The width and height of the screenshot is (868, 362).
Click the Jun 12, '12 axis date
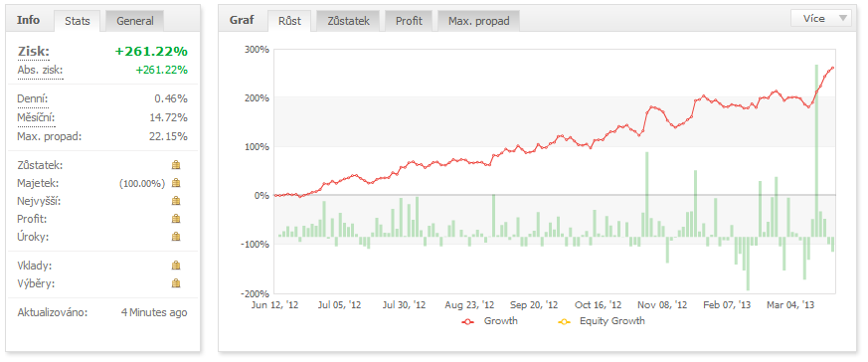(274, 305)
